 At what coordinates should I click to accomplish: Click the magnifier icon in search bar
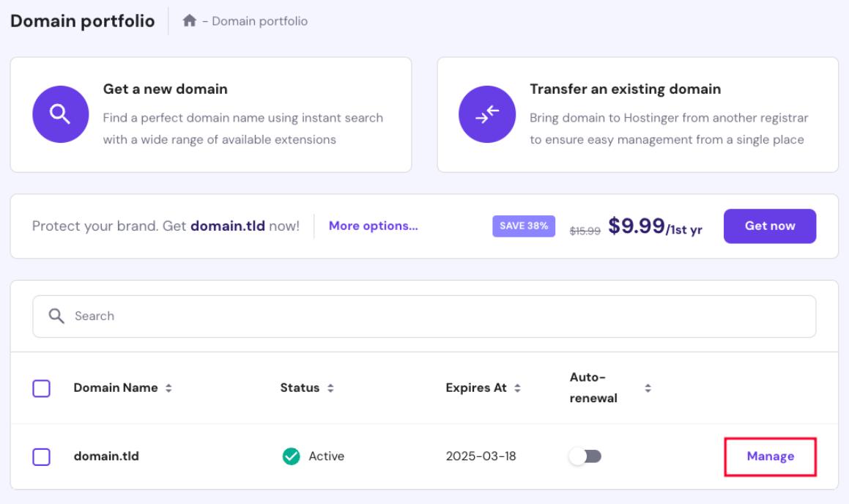click(x=55, y=316)
